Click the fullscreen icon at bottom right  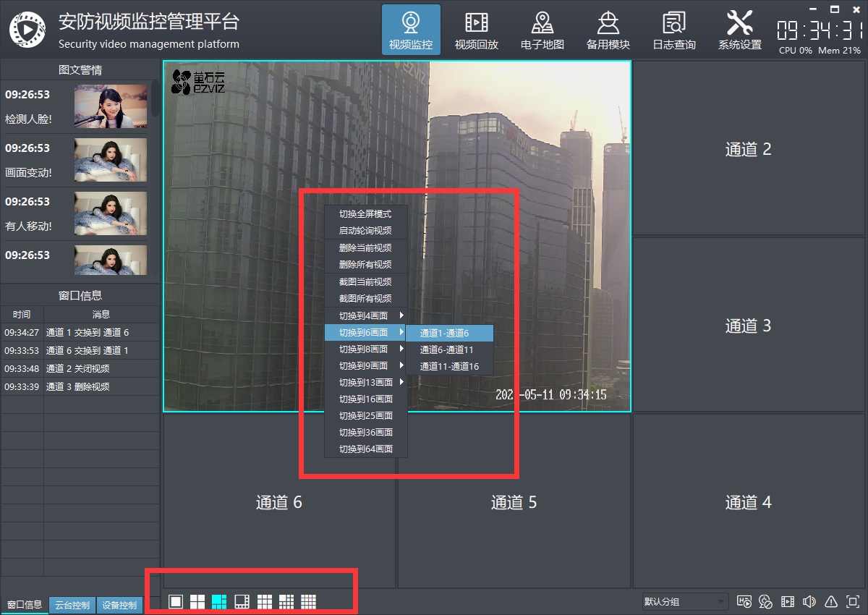tap(853, 602)
